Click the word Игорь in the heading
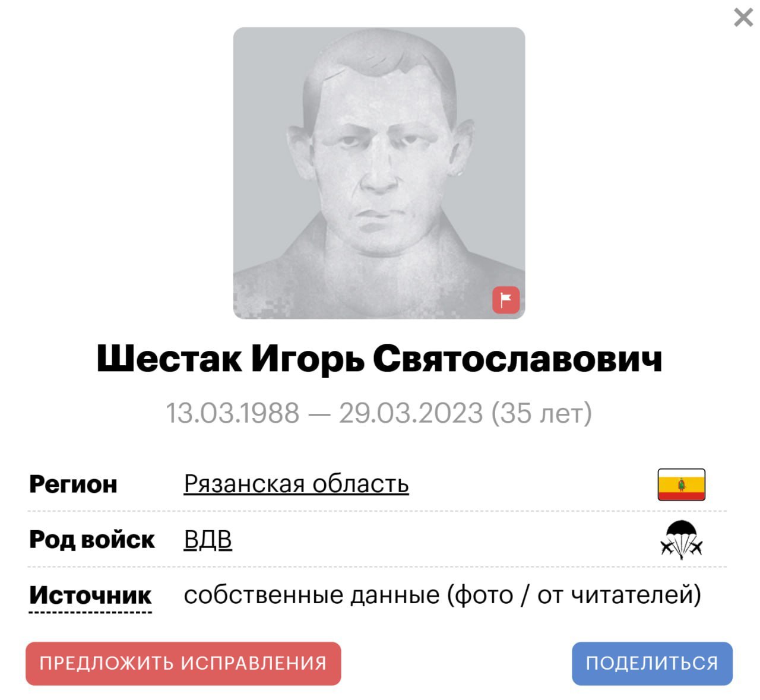This screenshot has height=700, width=760. pyautogui.click(x=307, y=359)
